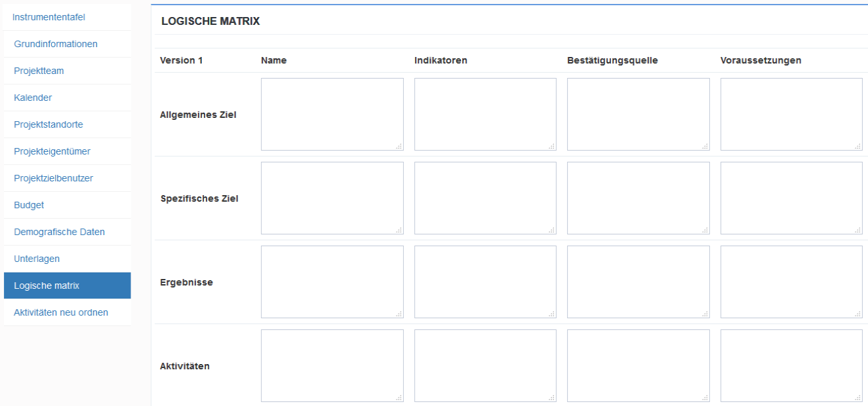The height and width of the screenshot is (406, 868).
Task: Click Ergebnisse Indikatoren textarea
Action: 485,282
